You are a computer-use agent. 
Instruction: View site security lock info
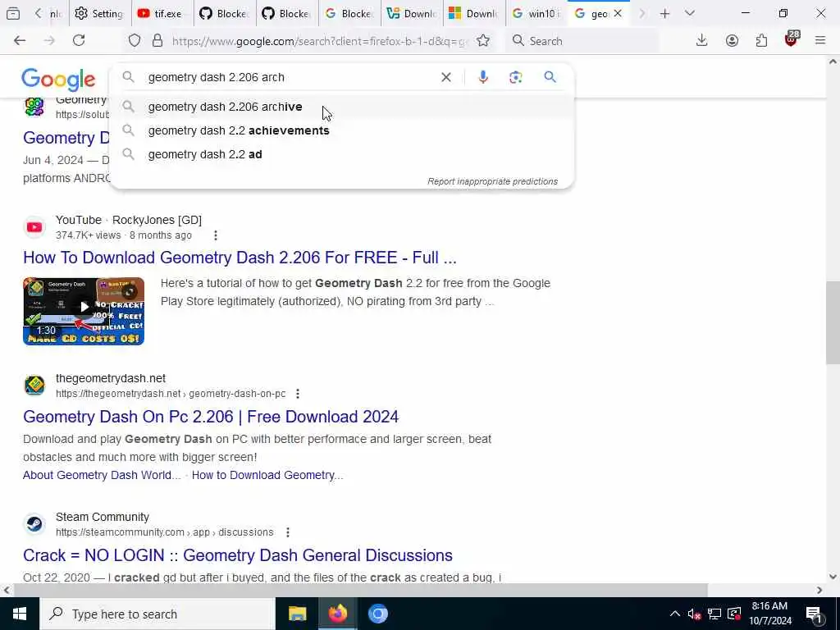[x=157, y=41]
